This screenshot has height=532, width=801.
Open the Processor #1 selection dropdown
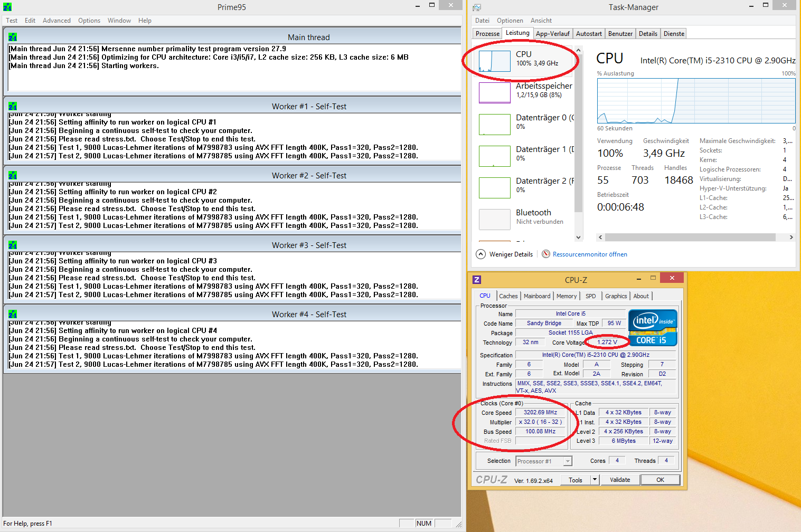(544, 461)
